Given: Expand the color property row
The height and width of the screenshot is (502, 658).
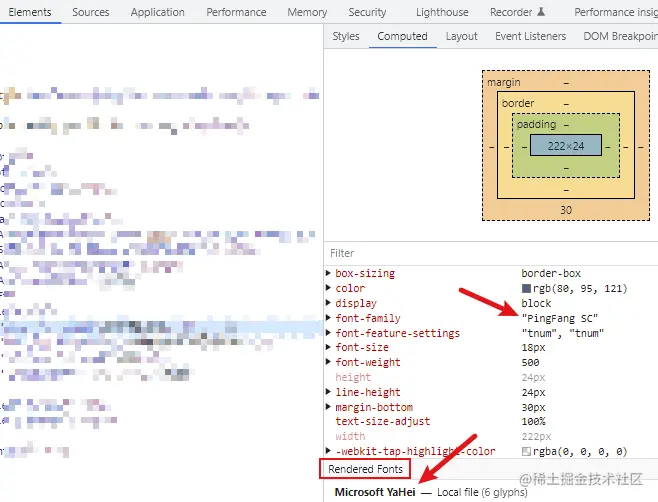Looking at the screenshot, I should [x=329, y=288].
